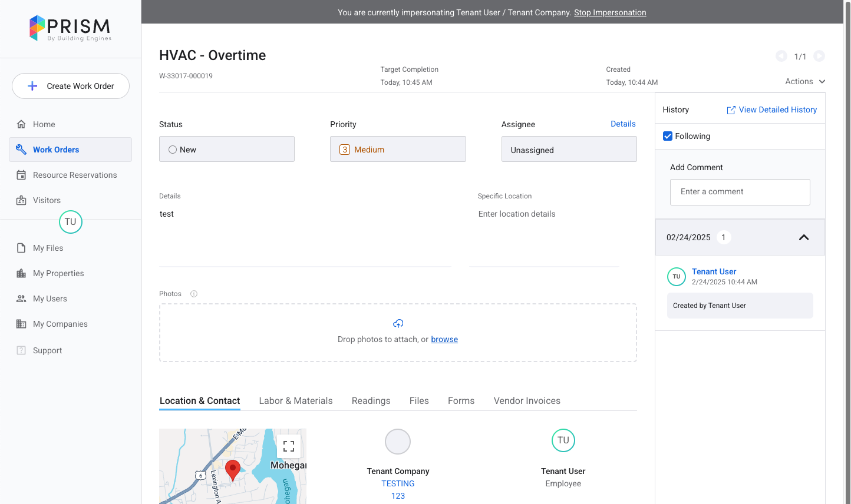
Task: Select the New status radio button
Action: pyautogui.click(x=173, y=150)
